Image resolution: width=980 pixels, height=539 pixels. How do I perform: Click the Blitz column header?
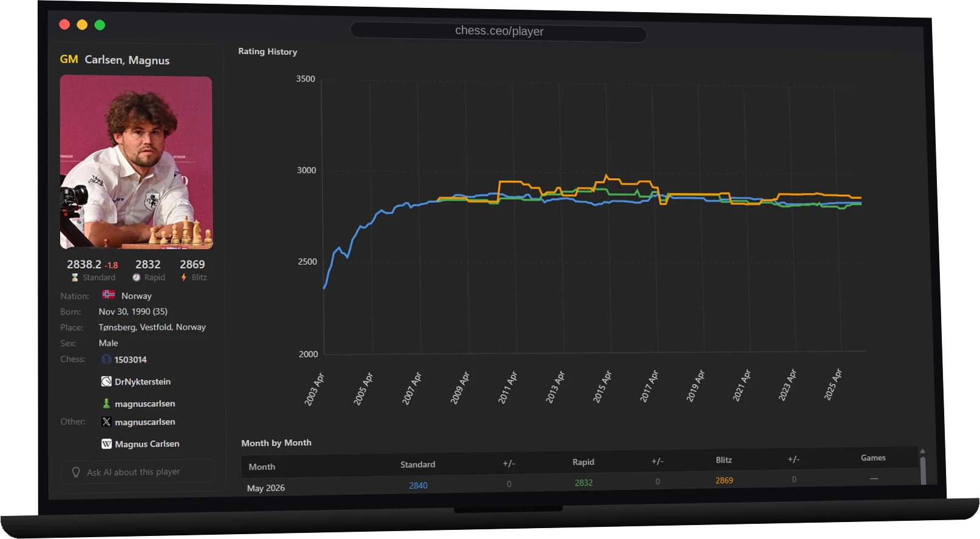click(x=723, y=460)
